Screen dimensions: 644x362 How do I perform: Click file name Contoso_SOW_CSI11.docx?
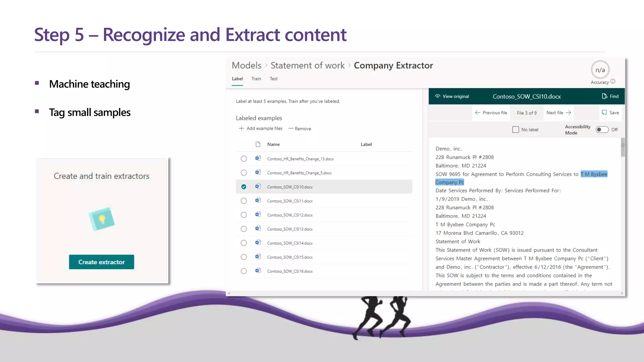[290, 201]
